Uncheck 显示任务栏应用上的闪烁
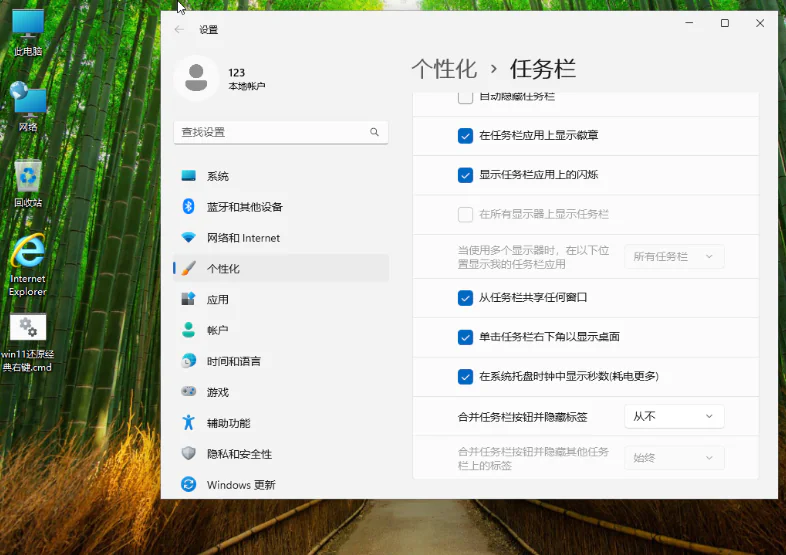The width and height of the screenshot is (786, 555). click(x=465, y=175)
